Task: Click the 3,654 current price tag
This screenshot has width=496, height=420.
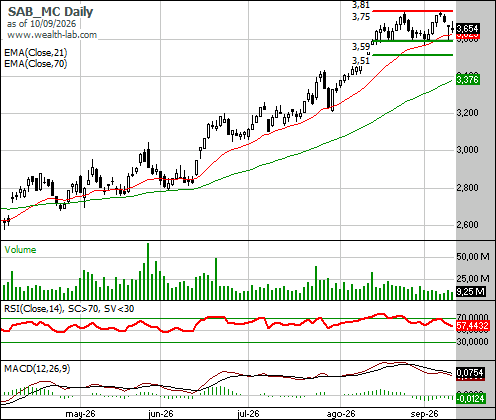Action: coord(468,28)
